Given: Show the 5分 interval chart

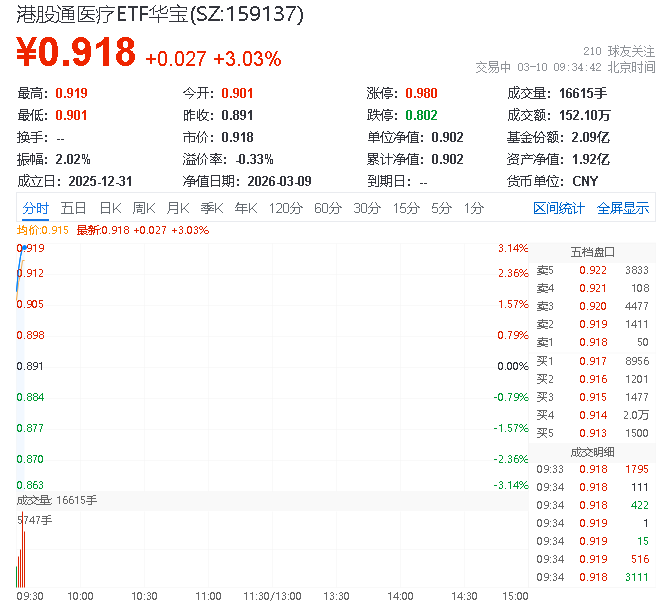Looking at the screenshot, I should point(441,208).
